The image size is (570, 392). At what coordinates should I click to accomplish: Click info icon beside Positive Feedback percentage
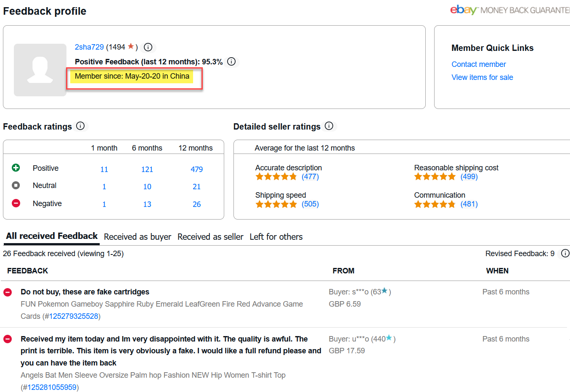(x=231, y=61)
